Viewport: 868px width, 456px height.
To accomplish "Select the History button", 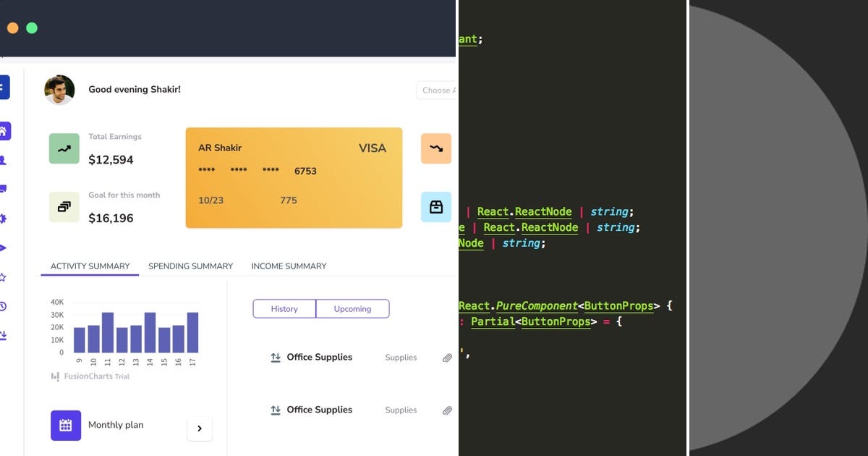I will pos(284,308).
